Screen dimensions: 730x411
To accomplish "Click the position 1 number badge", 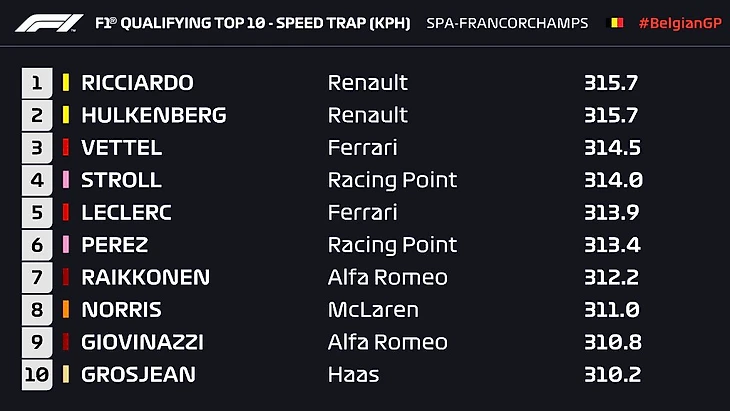I will pyautogui.click(x=36, y=83).
